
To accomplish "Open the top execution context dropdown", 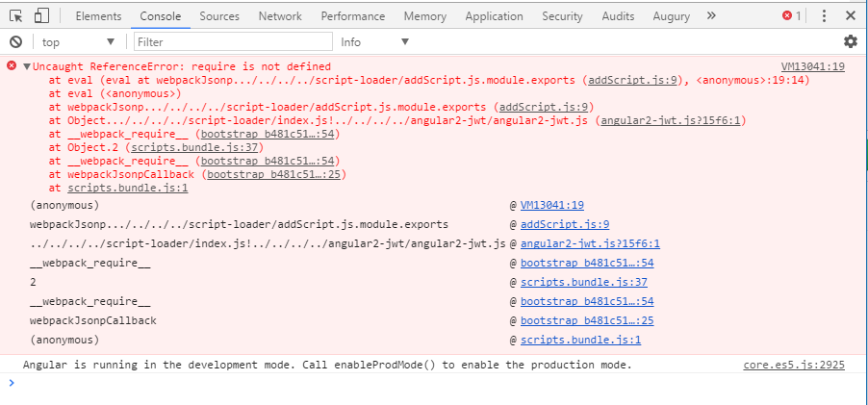I will click(78, 42).
